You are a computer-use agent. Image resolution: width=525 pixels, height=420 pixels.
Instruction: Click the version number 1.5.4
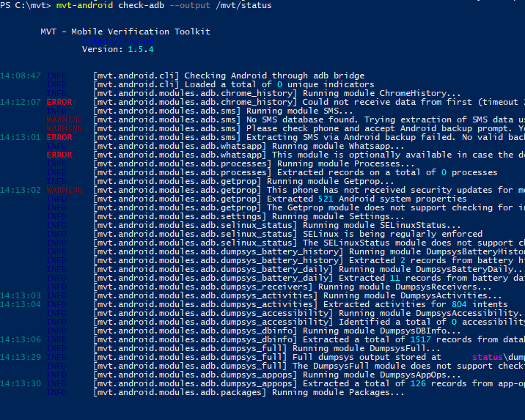(141, 49)
